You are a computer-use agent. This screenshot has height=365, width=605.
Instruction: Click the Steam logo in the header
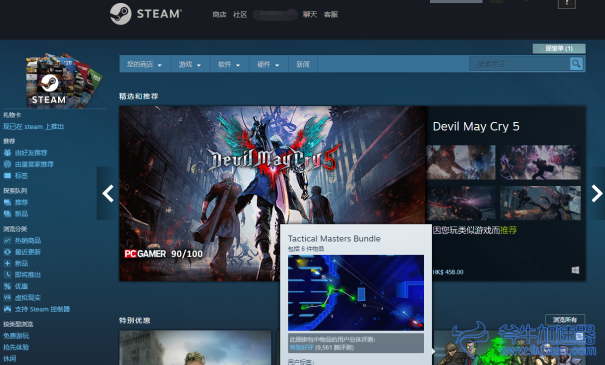point(145,14)
